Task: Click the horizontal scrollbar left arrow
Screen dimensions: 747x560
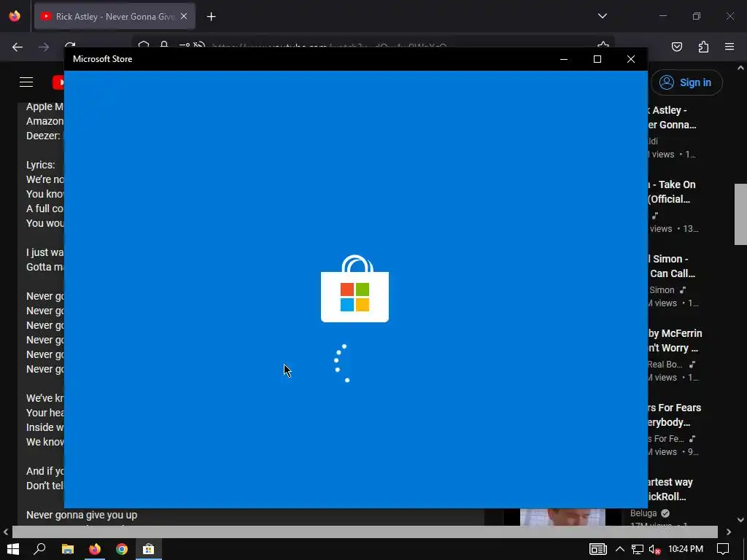Action: click(x=6, y=532)
